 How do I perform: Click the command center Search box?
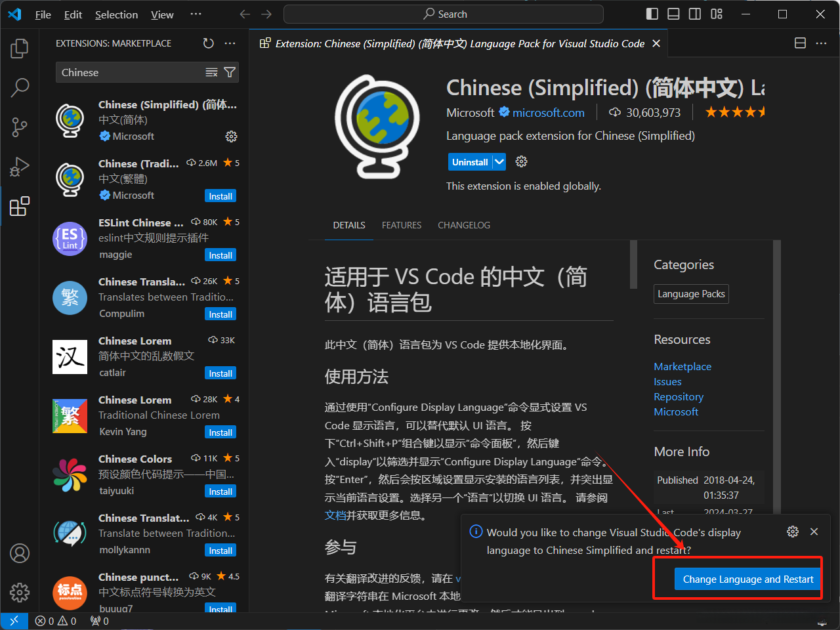[x=444, y=14]
